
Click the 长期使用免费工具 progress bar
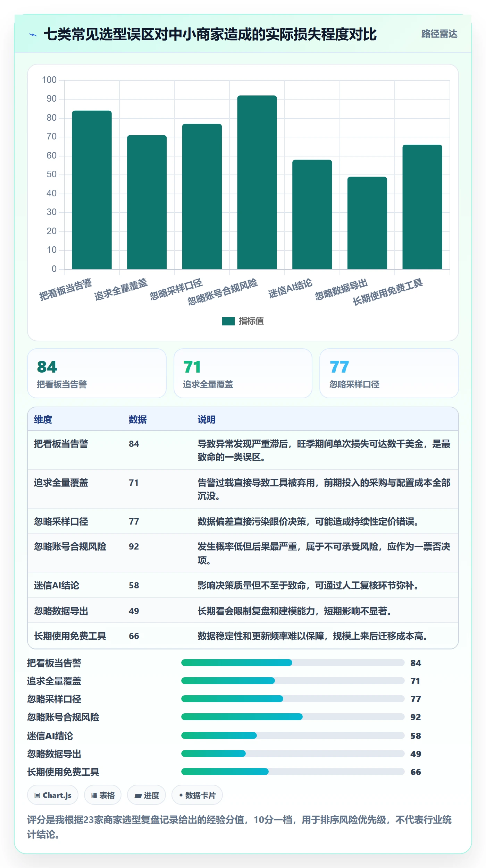point(293,772)
